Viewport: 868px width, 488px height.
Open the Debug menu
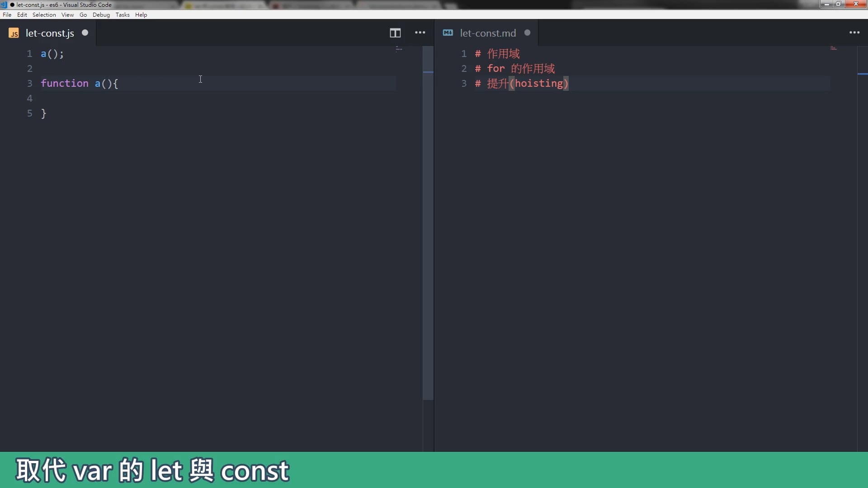point(101,15)
